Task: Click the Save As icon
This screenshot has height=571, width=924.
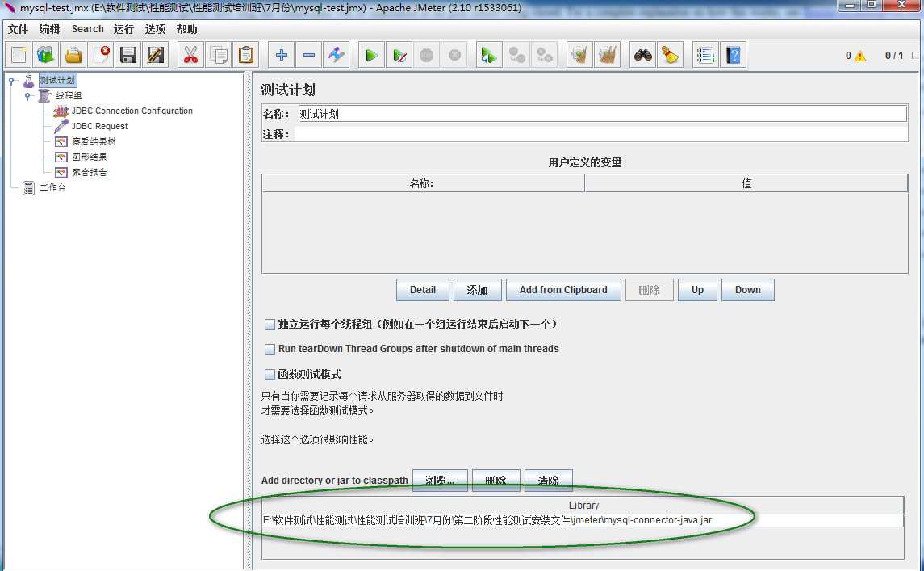Action: tap(156, 56)
